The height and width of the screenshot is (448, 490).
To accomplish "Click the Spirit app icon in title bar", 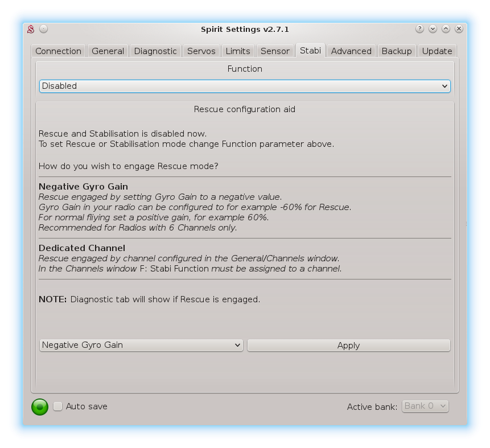I will [x=32, y=29].
